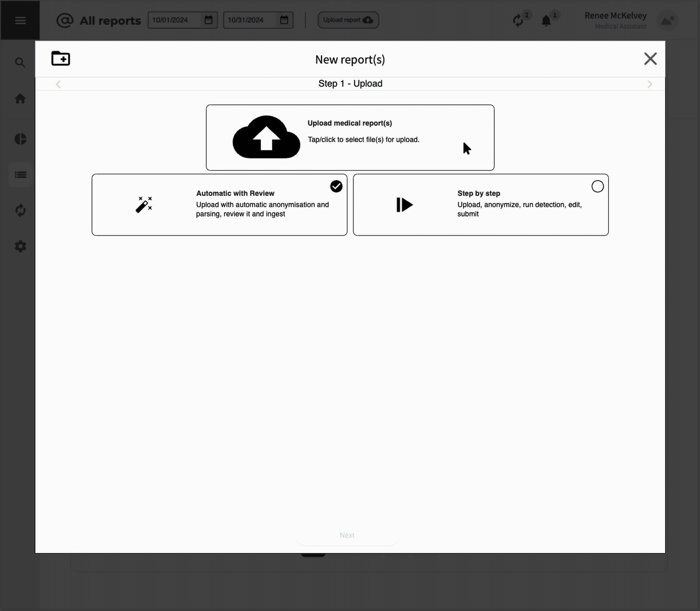The image size is (700, 611).
Task: Click the sidebar search icon
Action: coord(20,63)
